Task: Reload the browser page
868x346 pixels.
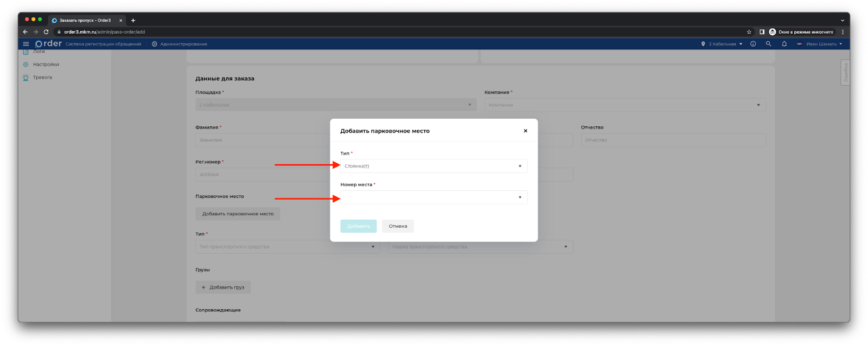Action: (x=46, y=32)
